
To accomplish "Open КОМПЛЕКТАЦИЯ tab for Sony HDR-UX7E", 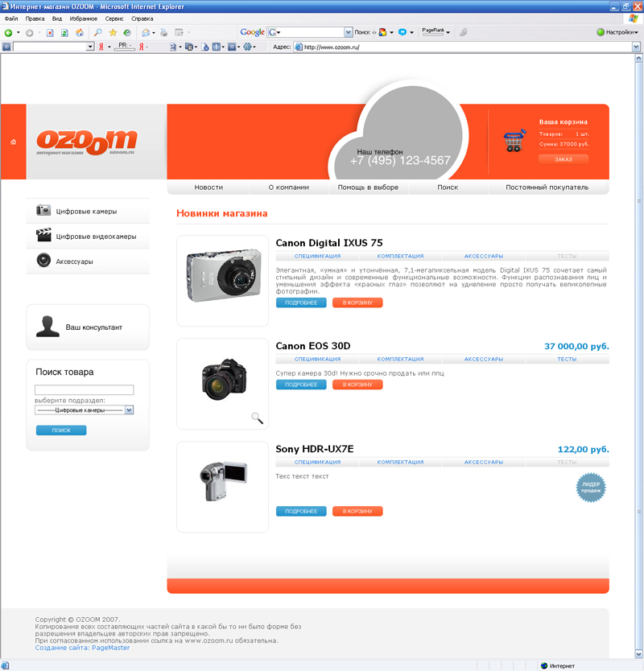I will (400, 462).
